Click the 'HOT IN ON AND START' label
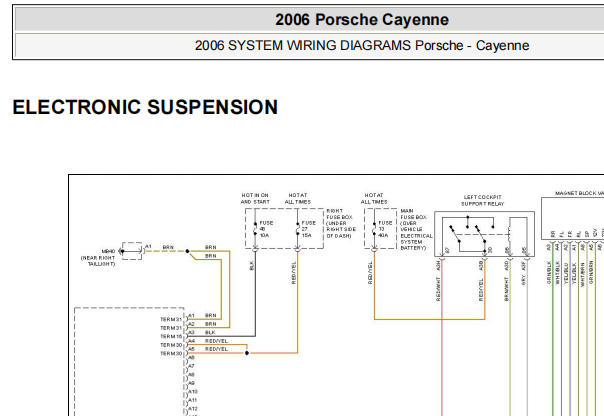 coord(255,198)
